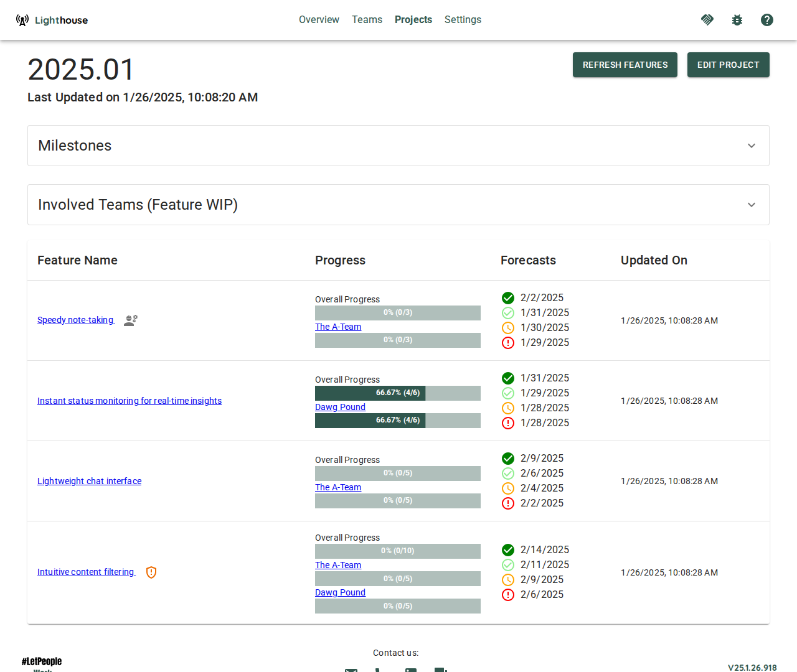The image size is (797, 672).
Task: Open the handshake contributors icon
Action: coord(707,20)
